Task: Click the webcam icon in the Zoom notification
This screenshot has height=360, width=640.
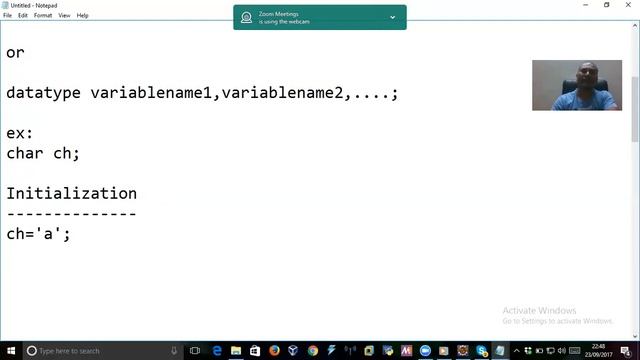Action: pyautogui.click(x=246, y=18)
